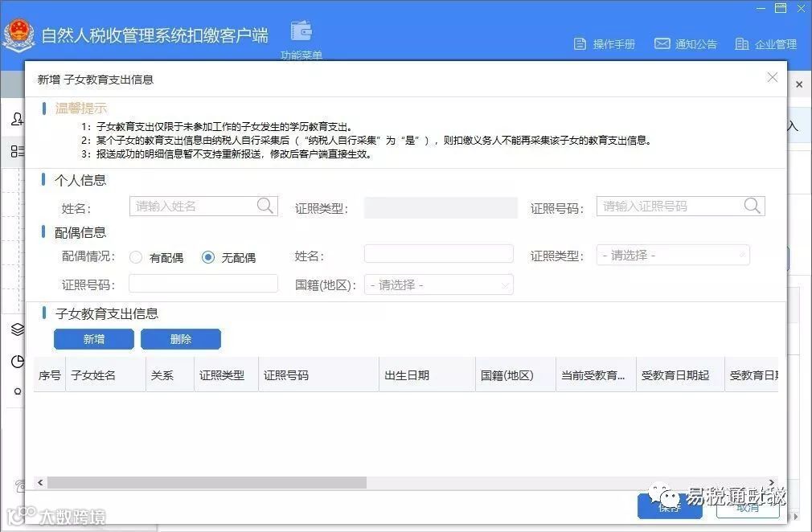Focus the personal 证照号码 input field
Screen dimensions: 812x532
tap(680, 206)
